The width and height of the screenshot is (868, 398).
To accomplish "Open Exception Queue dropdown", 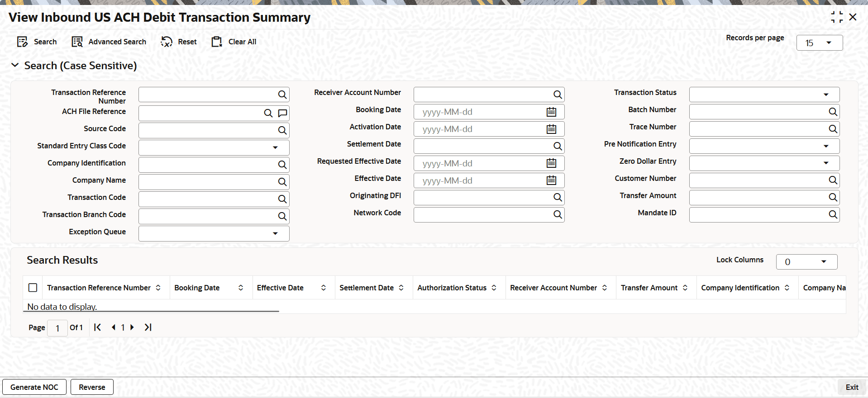I will [x=214, y=233].
